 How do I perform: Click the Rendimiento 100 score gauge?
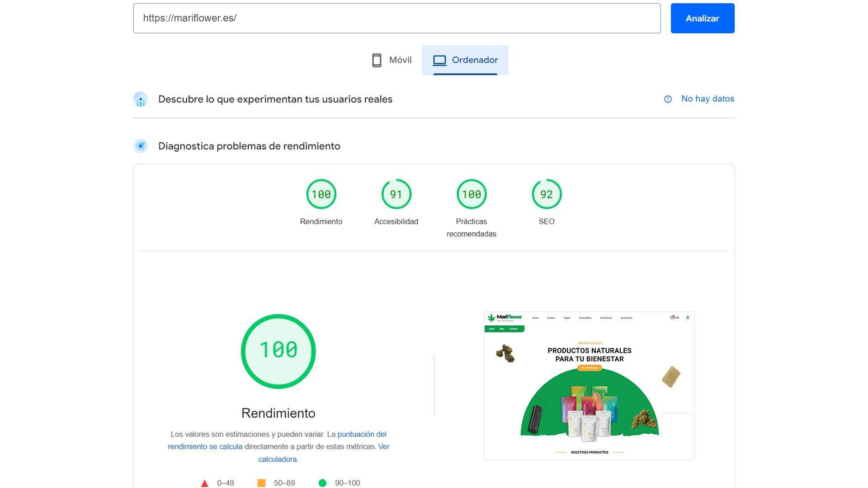(321, 194)
